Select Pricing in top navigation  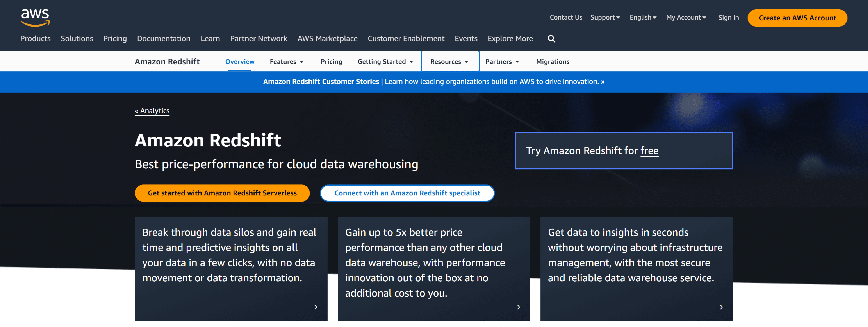pos(115,39)
